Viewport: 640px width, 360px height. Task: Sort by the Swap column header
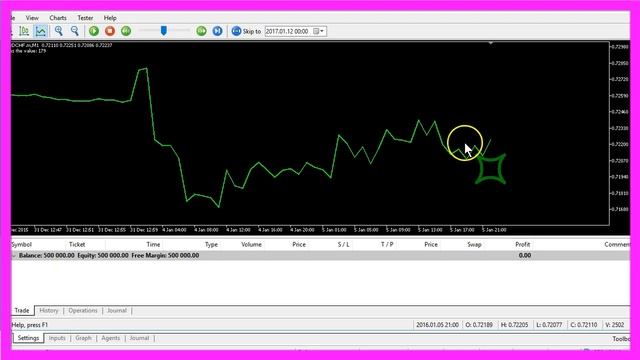474,244
